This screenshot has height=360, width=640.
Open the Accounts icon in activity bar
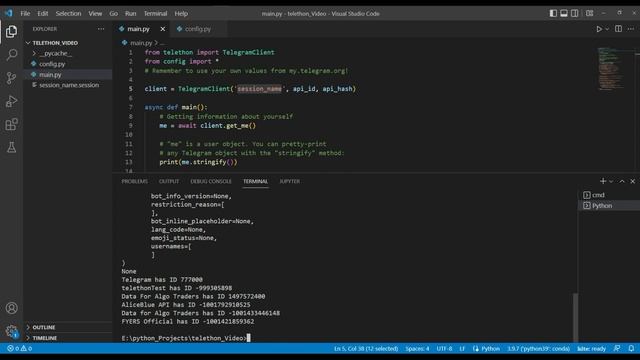pos(11,308)
